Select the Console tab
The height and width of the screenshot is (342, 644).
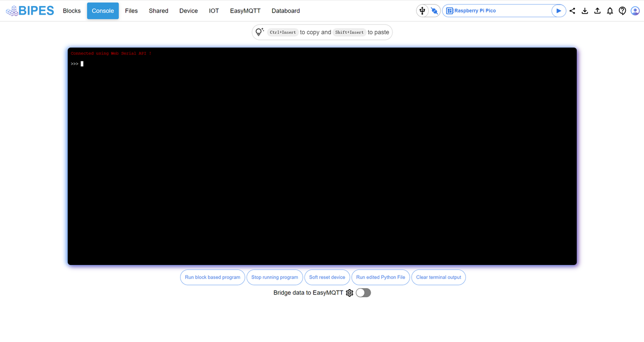pos(103,11)
